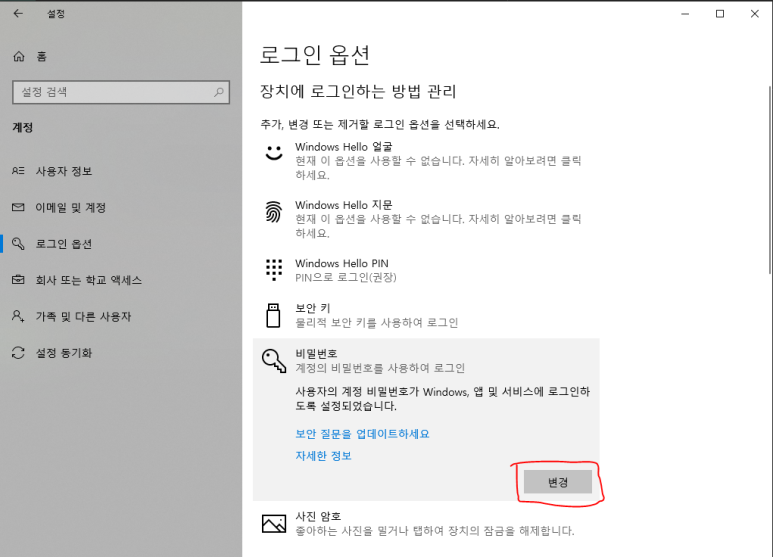Click the 이메일 및 계정 envelope icon
This screenshot has height=557, width=773.
[18, 207]
